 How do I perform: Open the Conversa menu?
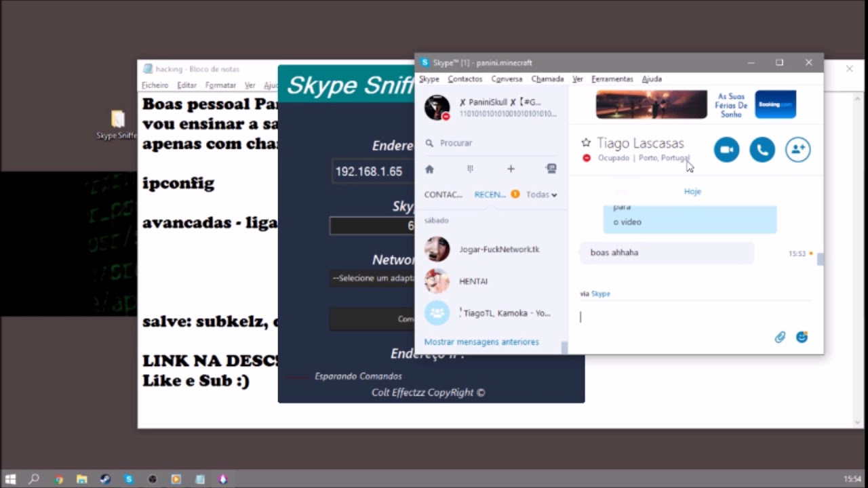click(507, 79)
